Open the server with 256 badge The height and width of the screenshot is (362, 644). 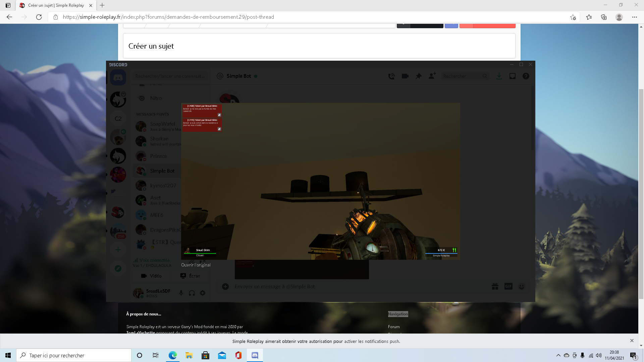[118, 231]
